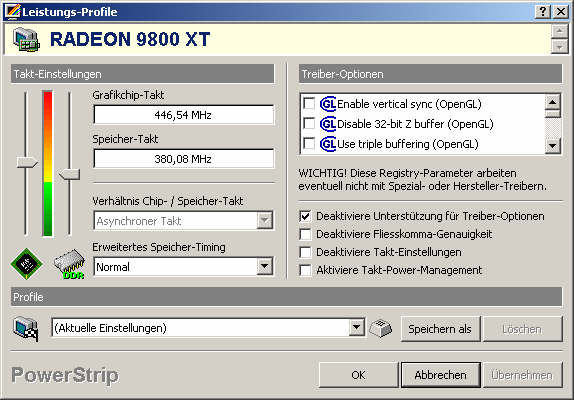Check Disable 32-bit Z buffer (OpenGL)
Image resolution: width=574 pixels, height=400 pixels.
tap(309, 124)
